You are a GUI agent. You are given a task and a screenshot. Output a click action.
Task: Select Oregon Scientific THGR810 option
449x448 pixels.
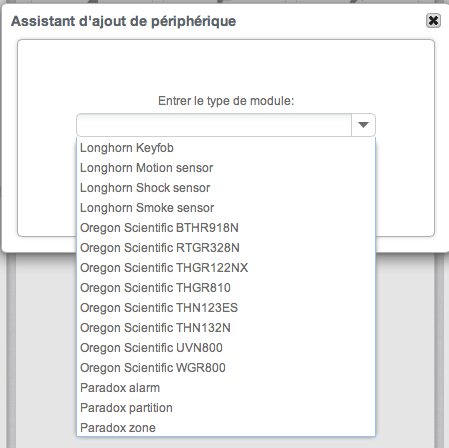point(226,288)
